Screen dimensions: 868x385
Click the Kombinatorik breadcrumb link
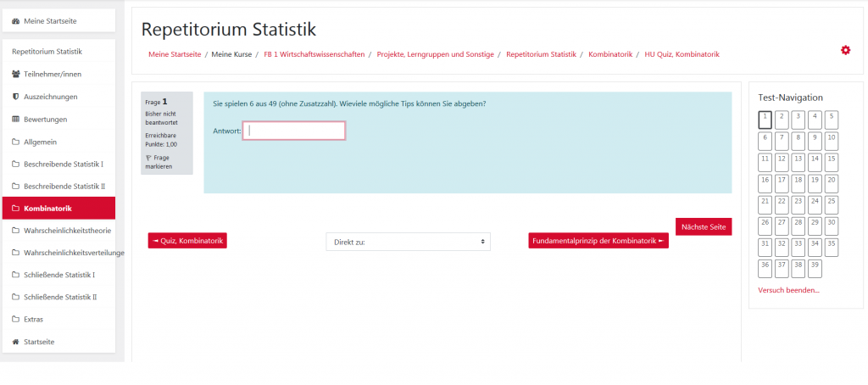pyautogui.click(x=610, y=54)
